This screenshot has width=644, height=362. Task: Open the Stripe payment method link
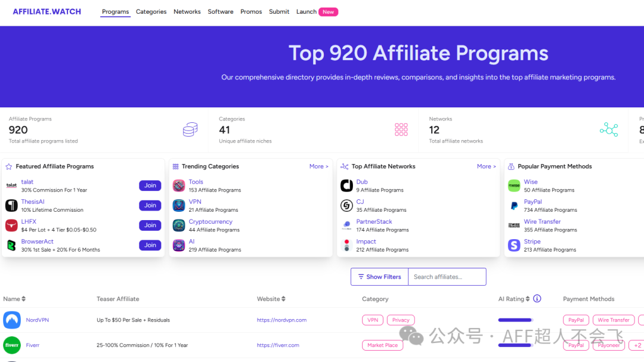pos(532,242)
